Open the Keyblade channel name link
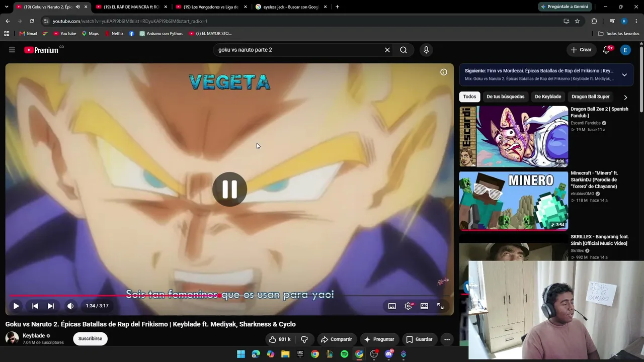This screenshot has width=644, height=362. click(x=34, y=336)
